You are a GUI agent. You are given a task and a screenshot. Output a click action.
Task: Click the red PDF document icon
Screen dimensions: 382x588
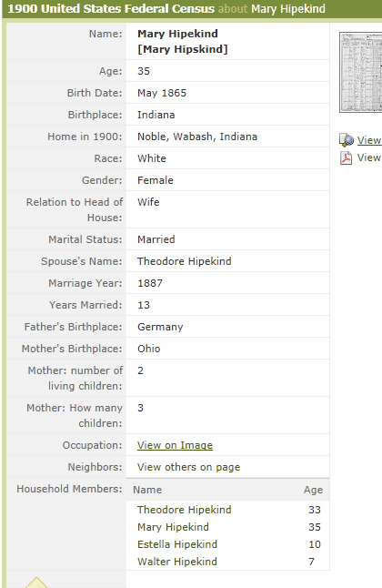[346, 157]
